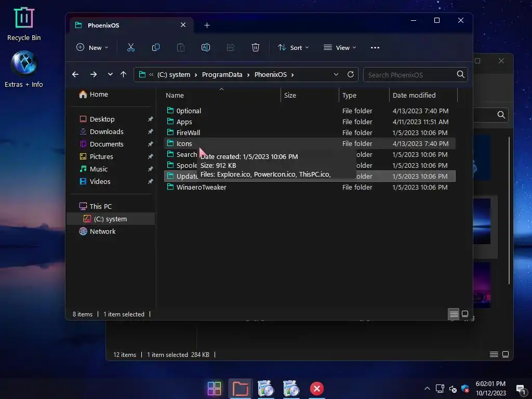Click the Rename icon in toolbar
Screen dimensions: 532x399
[206, 47]
